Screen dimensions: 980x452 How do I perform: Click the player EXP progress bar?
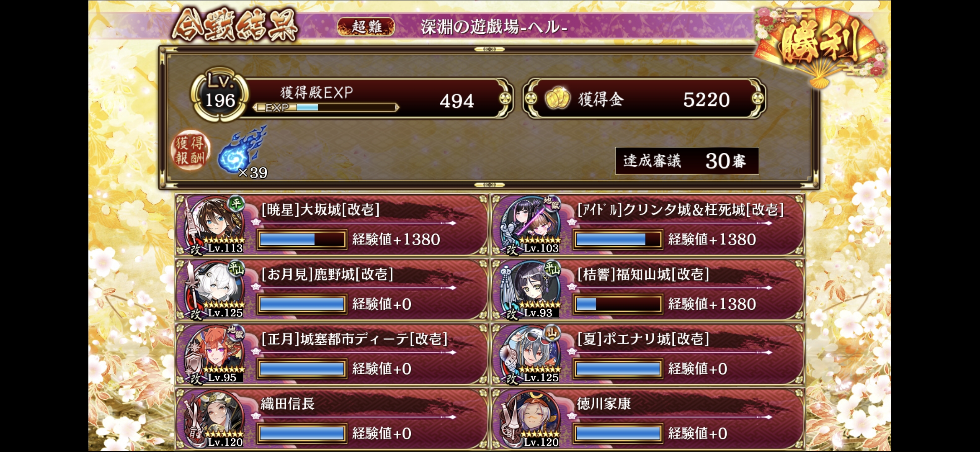[x=326, y=108]
